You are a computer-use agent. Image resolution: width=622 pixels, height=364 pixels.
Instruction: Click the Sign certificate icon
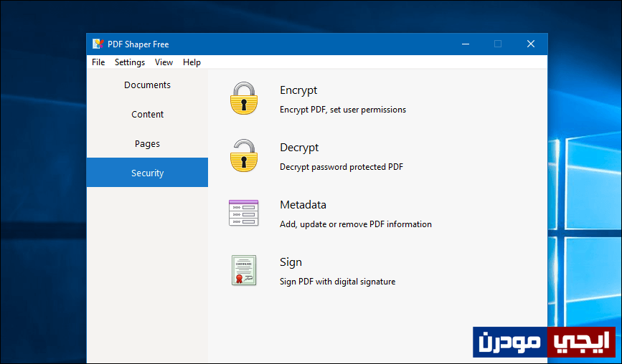(x=244, y=270)
